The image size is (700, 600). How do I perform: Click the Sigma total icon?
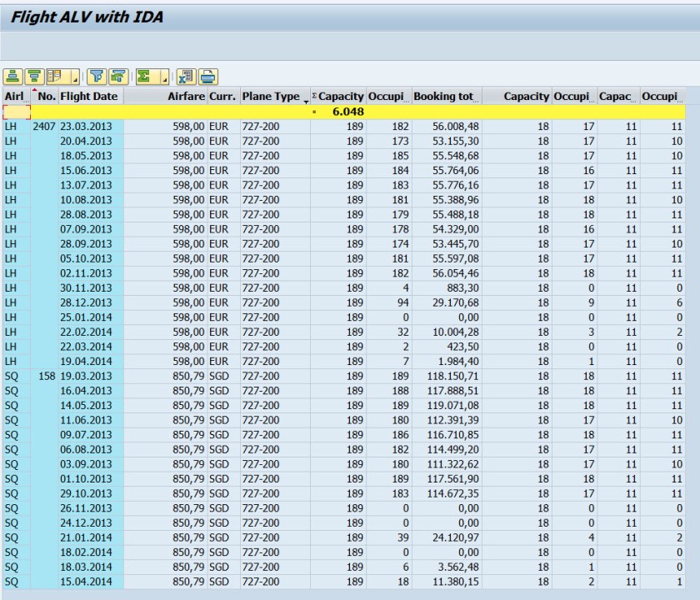pos(144,77)
